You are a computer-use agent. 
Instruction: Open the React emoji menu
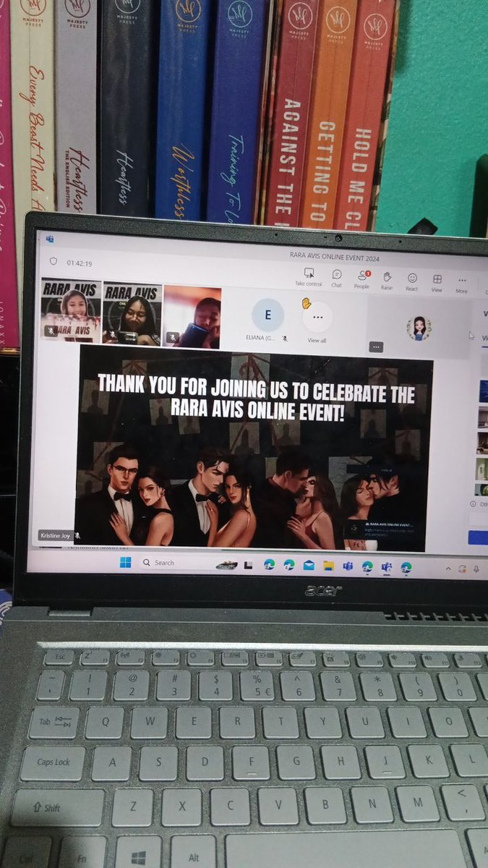click(412, 282)
